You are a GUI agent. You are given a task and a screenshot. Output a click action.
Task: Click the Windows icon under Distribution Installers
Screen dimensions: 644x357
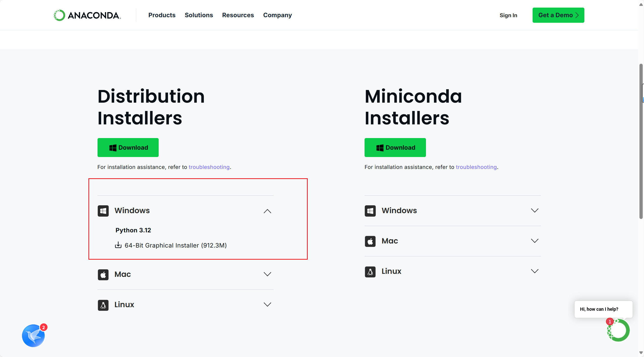point(103,211)
